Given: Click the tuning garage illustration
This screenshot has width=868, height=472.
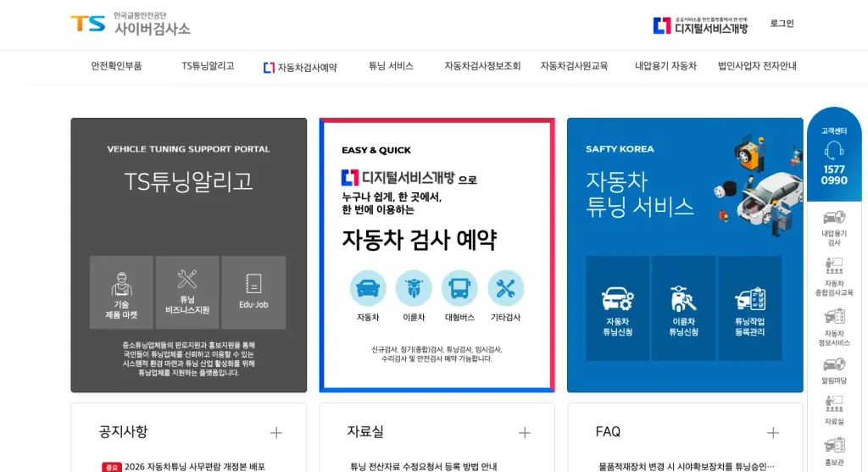Looking at the screenshot, I should pyautogui.click(x=757, y=184).
